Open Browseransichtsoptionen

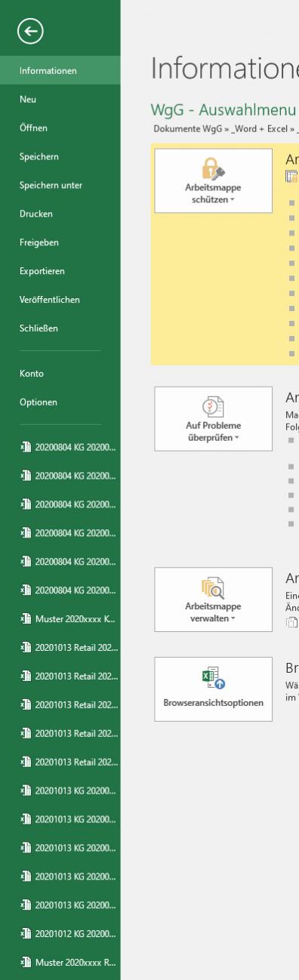click(x=213, y=689)
